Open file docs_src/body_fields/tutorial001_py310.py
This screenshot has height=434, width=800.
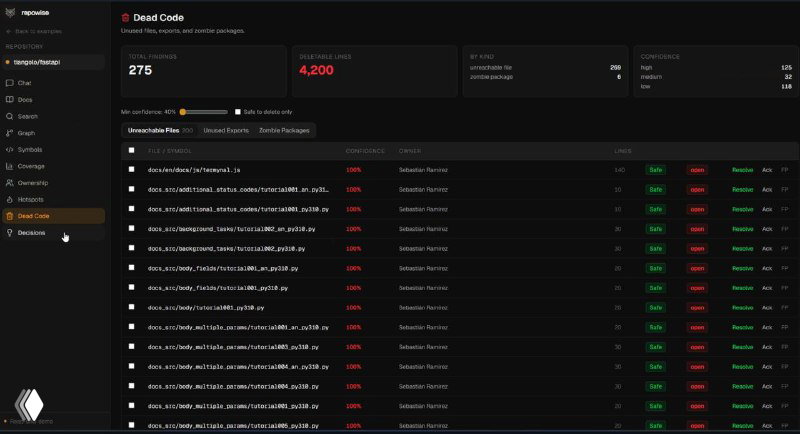coord(218,288)
